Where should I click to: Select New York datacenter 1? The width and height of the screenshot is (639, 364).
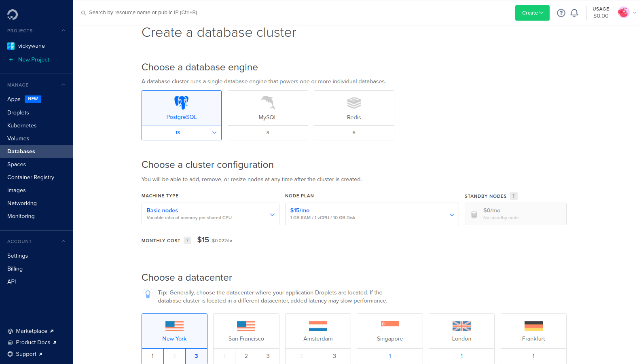pyautogui.click(x=152, y=356)
